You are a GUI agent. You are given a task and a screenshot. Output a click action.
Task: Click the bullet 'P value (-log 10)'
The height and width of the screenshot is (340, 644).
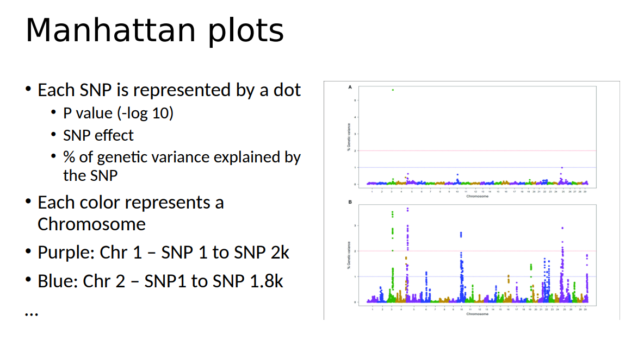117,113
